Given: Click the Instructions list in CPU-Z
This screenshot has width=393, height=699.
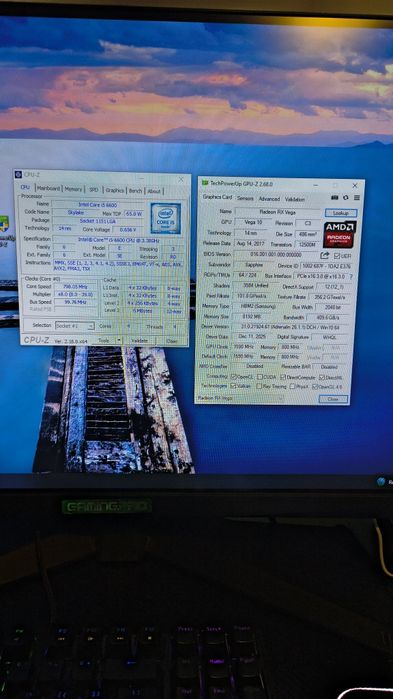Looking at the screenshot, I should [118, 266].
